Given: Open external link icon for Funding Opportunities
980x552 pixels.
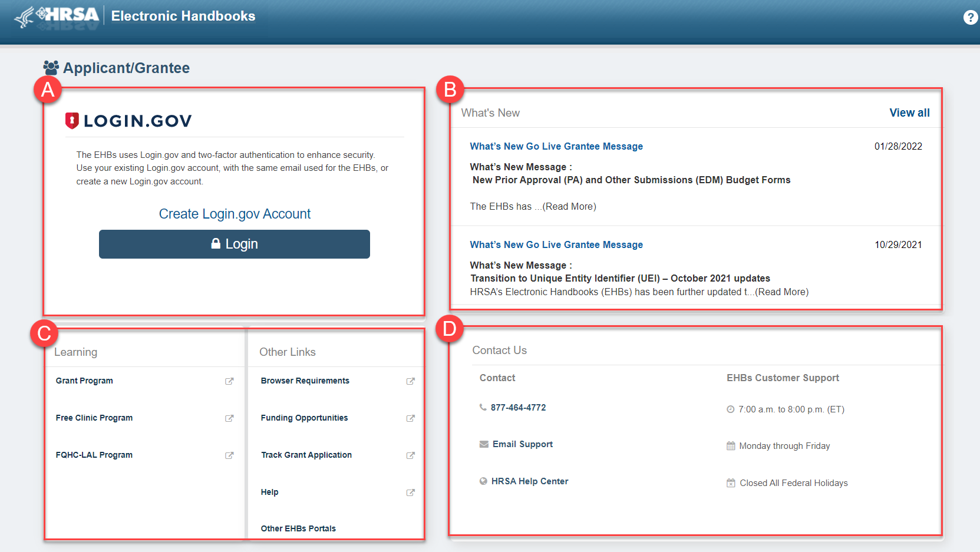Looking at the screenshot, I should tap(411, 418).
